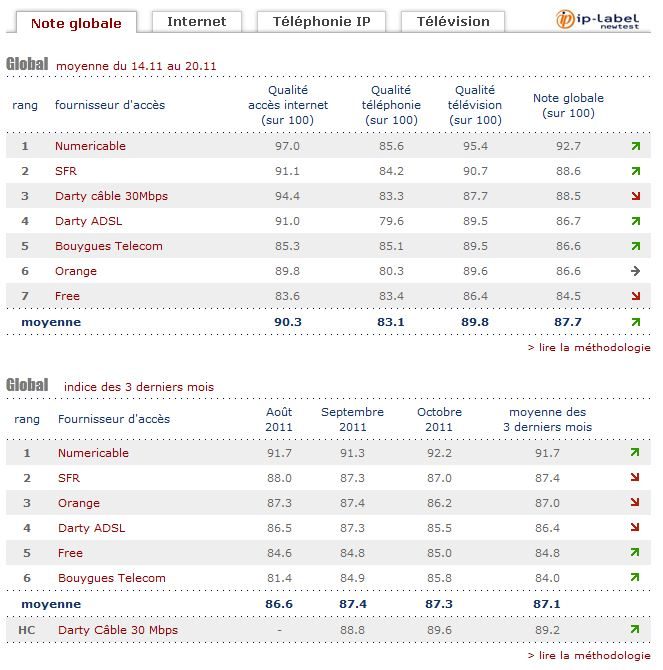The image size is (663, 670).
Task: Select the Note globale tab
Action: (x=76, y=22)
